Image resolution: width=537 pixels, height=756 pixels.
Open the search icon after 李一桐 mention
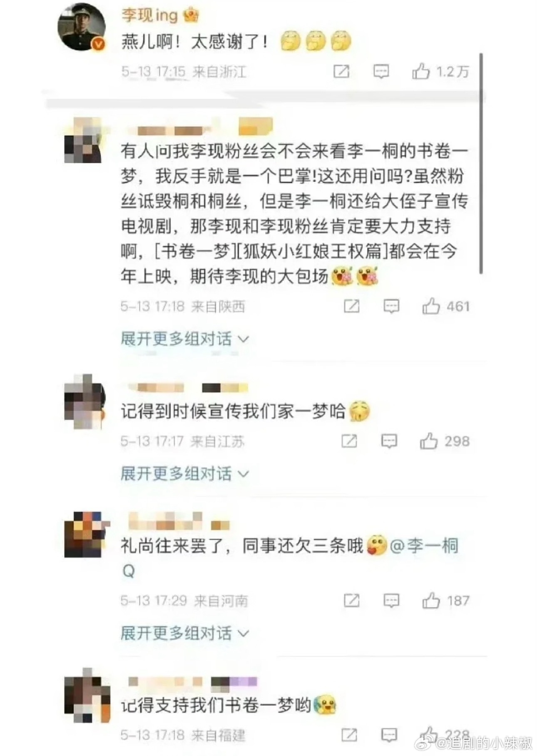129,571
